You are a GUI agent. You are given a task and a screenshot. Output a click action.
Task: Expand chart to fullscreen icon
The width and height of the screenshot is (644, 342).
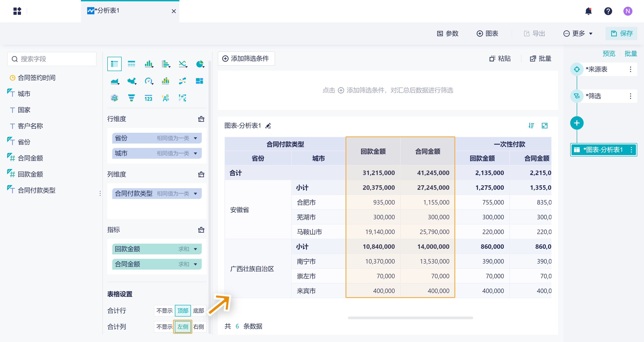(x=544, y=126)
